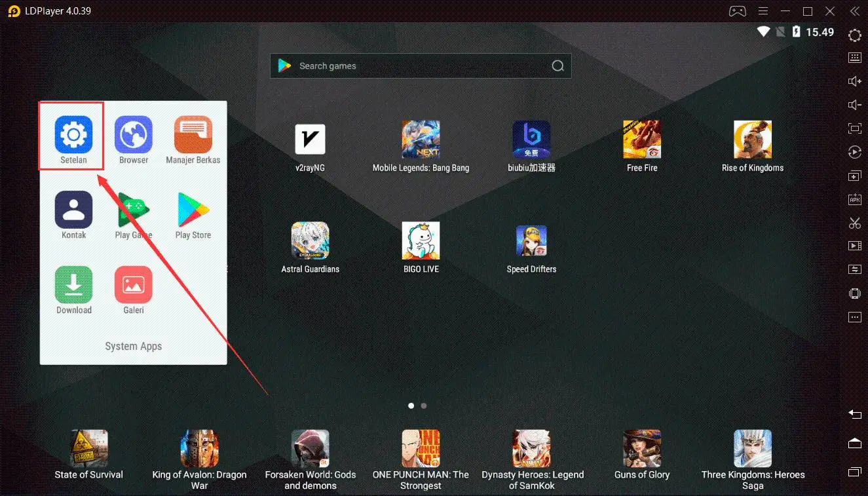Click the WiFi status icon
The image size is (868, 496).
[x=763, y=31]
